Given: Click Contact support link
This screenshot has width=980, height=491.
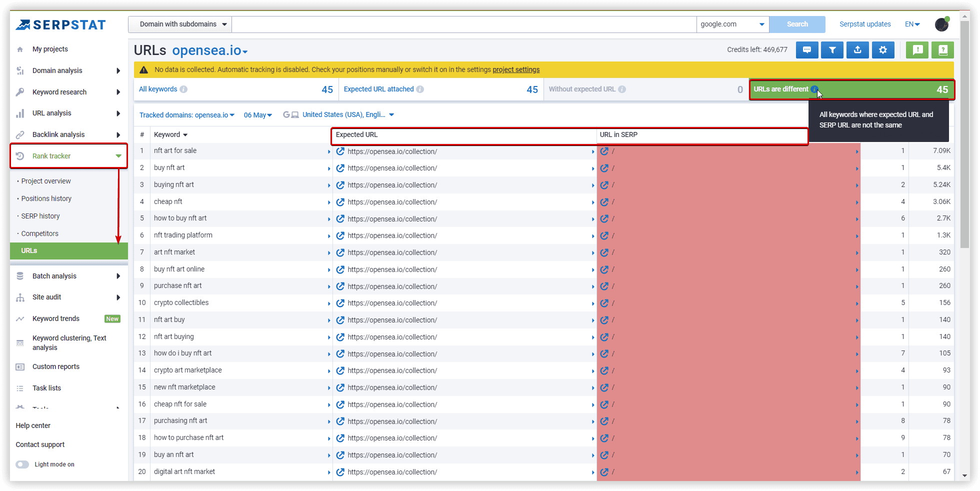Looking at the screenshot, I should (x=40, y=444).
